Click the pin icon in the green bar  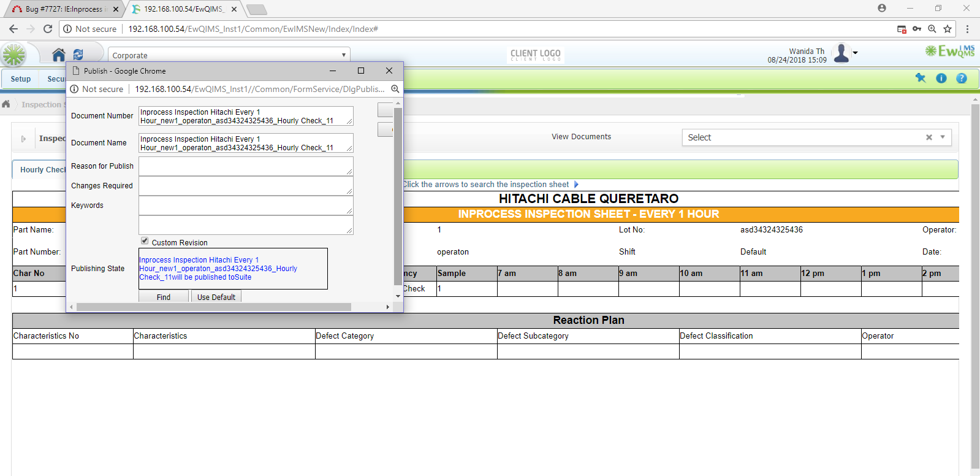click(921, 78)
